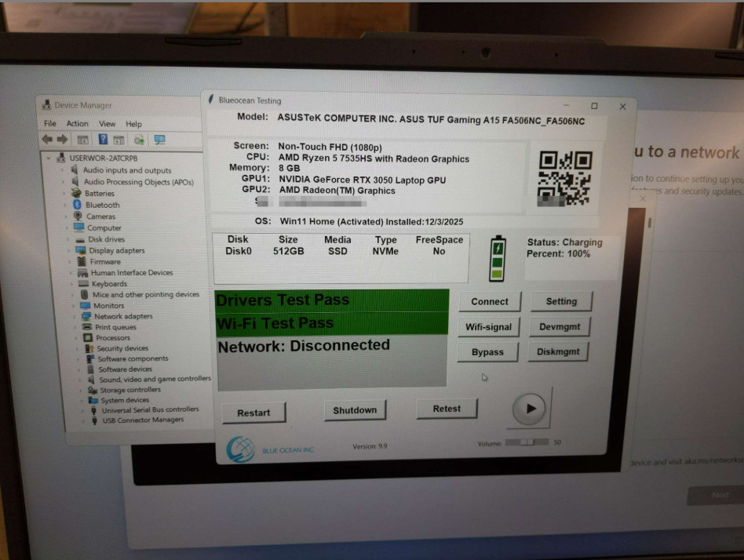Select the Disk0 row in the disk table
The image size is (744, 560).
[340, 251]
